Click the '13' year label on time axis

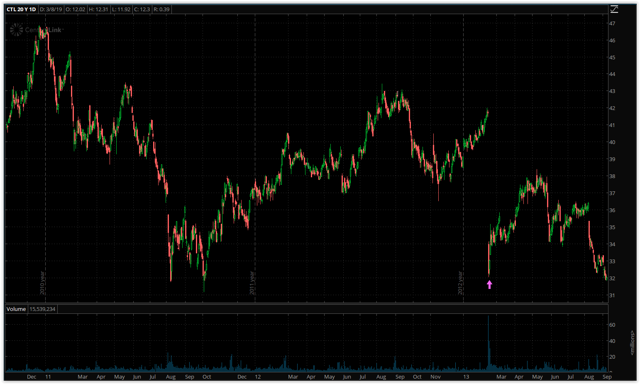click(466, 377)
